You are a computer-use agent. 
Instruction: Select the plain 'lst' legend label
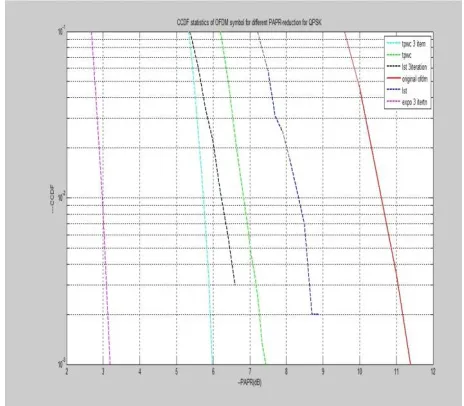pos(404,90)
